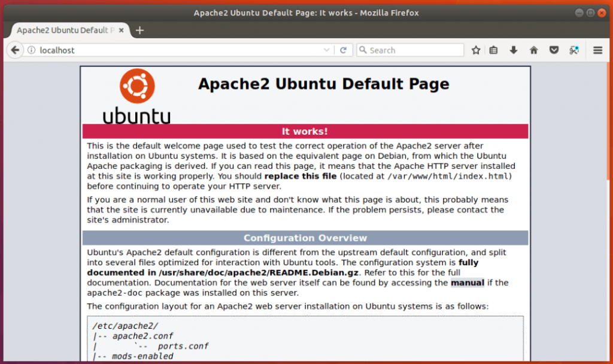Open the manual link in Configuration Overview
Screen dimensions: 613x364
(467, 283)
